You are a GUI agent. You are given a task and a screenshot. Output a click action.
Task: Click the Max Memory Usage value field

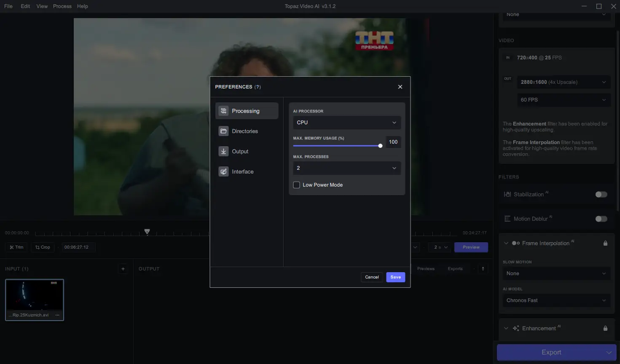(x=393, y=142)
